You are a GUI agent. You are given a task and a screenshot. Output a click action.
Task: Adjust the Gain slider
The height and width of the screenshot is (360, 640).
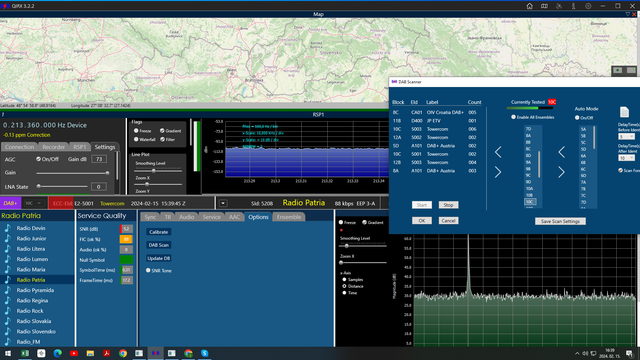(x=73, y=173)
